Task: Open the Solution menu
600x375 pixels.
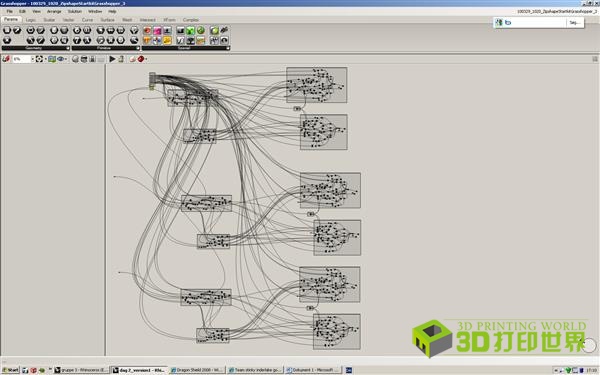Action: (x=75, y=11)
